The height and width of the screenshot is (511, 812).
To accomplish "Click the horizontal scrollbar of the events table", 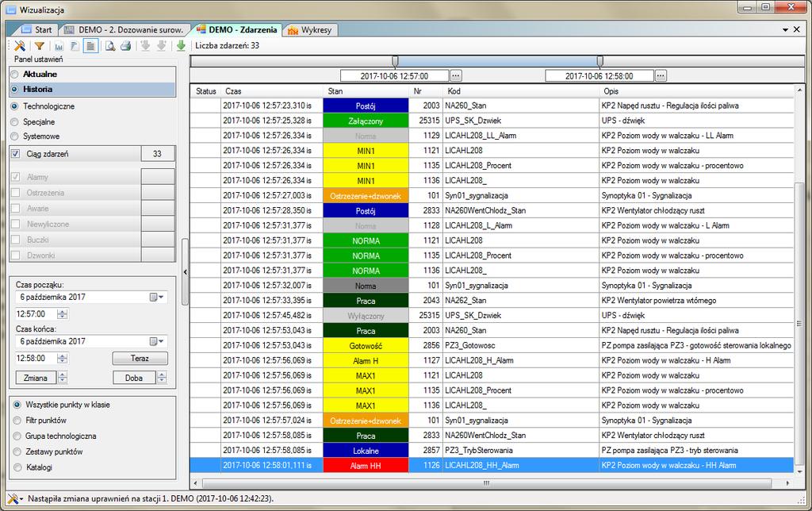I will [x=487, y=483].
